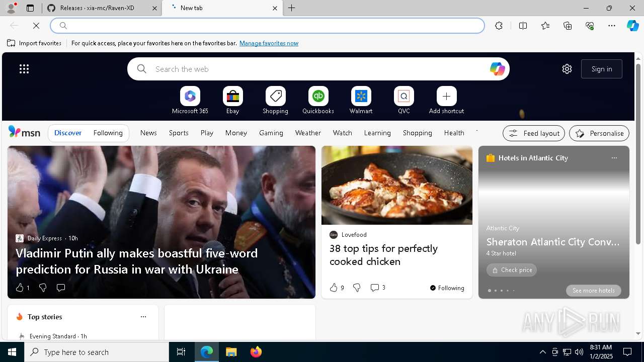Screen dimensions: 644x362
Task: Open Copilot sidebar icon
Action: click(x=632, y=26)
